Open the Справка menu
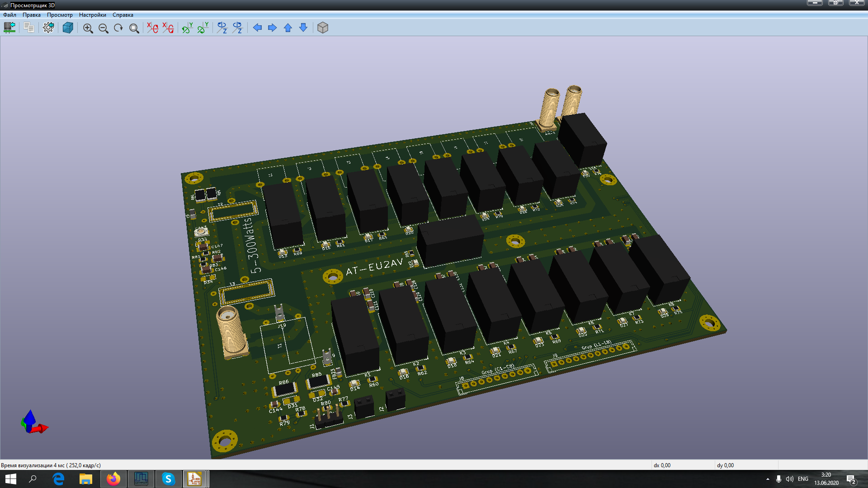The height and width of the screenshot is (488, 868). (123, 15)
